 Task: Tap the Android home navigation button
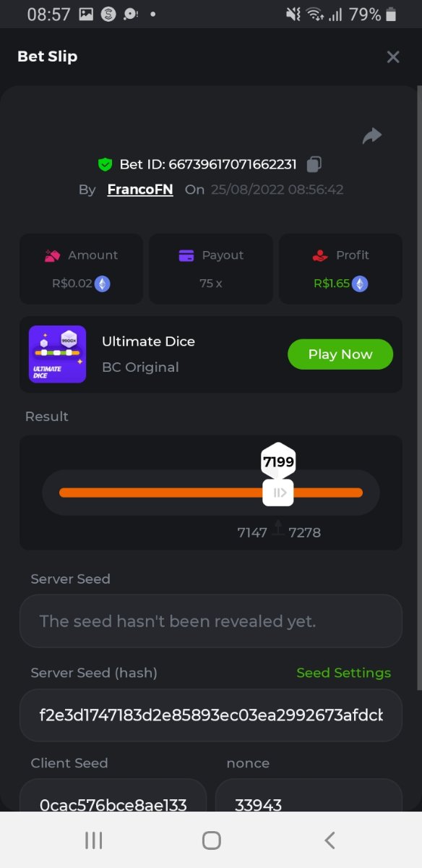coord(211,840)
